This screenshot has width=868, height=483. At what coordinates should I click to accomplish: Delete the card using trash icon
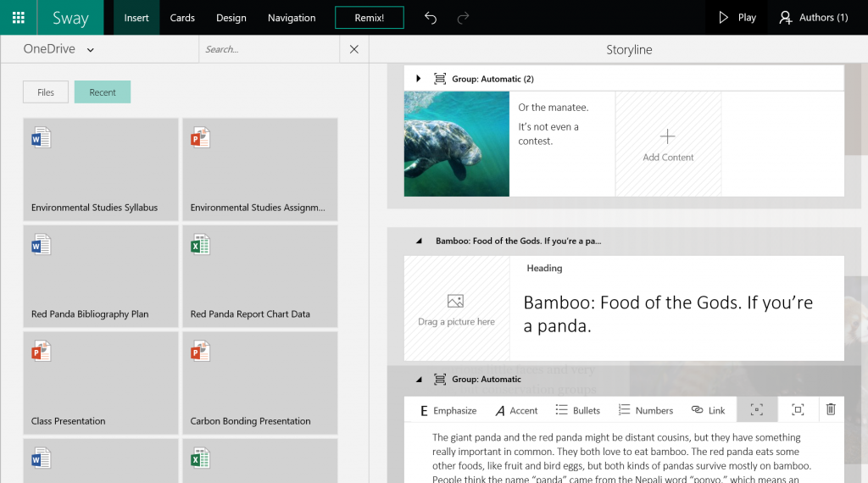coord(831,410)
